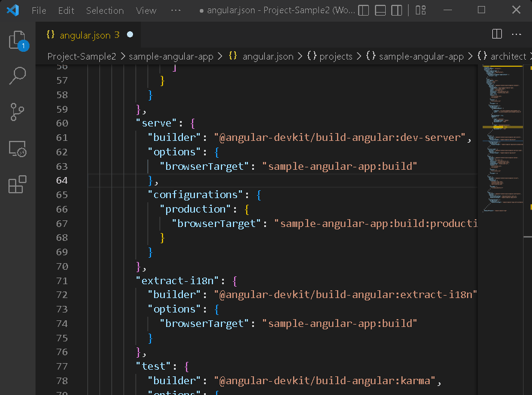This screenshot has height=395, width=532.
Task: Open the Selection menu
Action: pyautogui.click(x=105, y=10)
